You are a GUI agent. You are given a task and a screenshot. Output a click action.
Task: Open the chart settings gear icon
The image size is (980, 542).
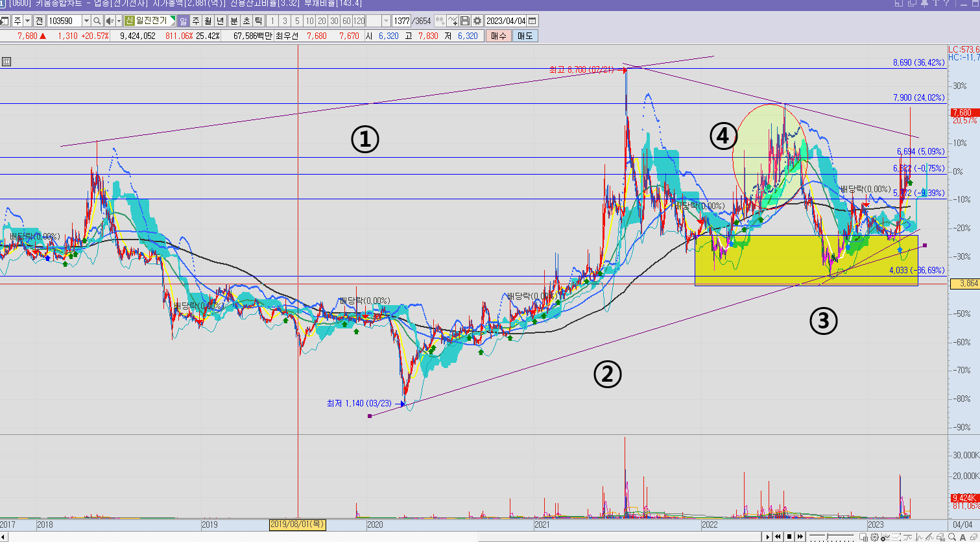point(477,21)
